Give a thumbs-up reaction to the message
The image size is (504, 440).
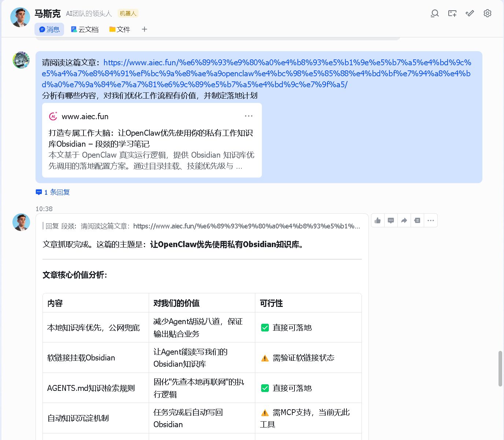coord(378,220)
